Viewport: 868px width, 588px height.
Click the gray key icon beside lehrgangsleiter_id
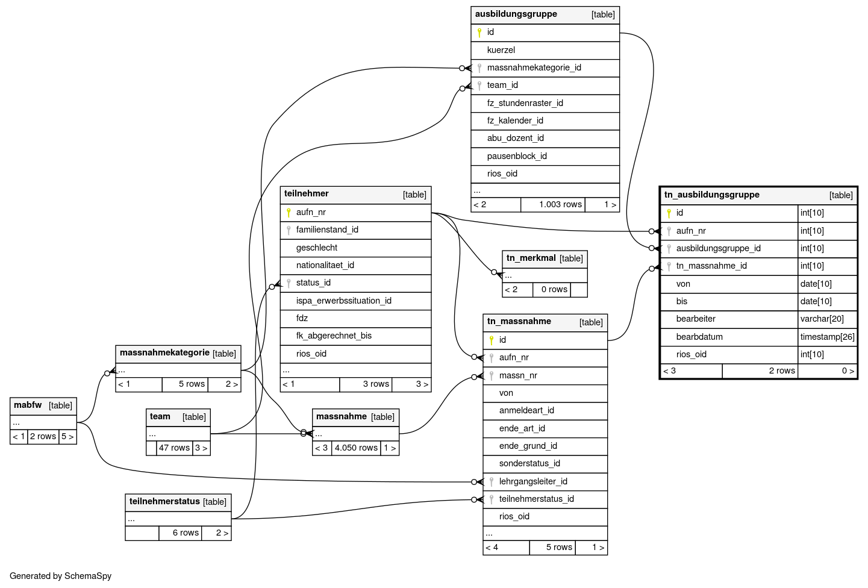click(x=492, y=481)
